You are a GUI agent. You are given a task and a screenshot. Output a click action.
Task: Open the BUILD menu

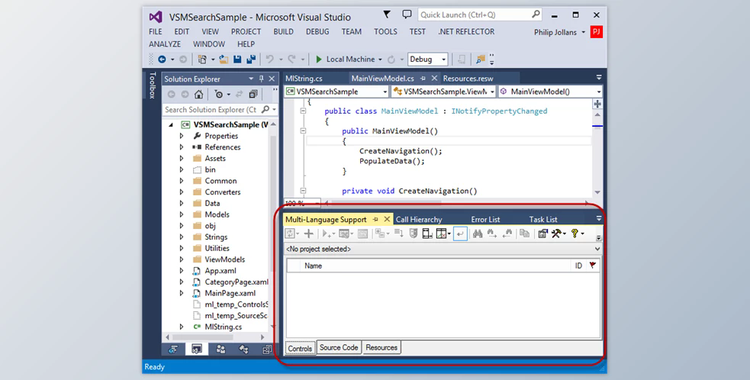[284, 32]
